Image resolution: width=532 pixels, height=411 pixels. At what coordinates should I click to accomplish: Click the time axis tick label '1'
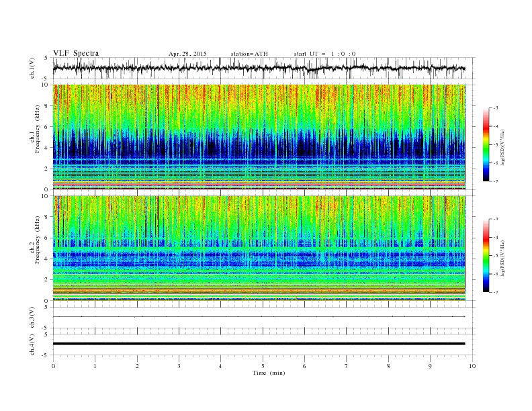point(95,366)
